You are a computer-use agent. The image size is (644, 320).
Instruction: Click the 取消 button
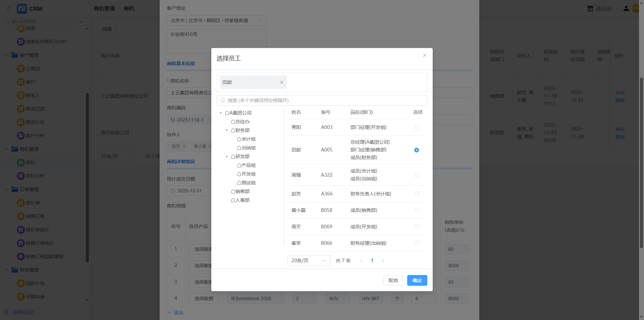[393, 280]
